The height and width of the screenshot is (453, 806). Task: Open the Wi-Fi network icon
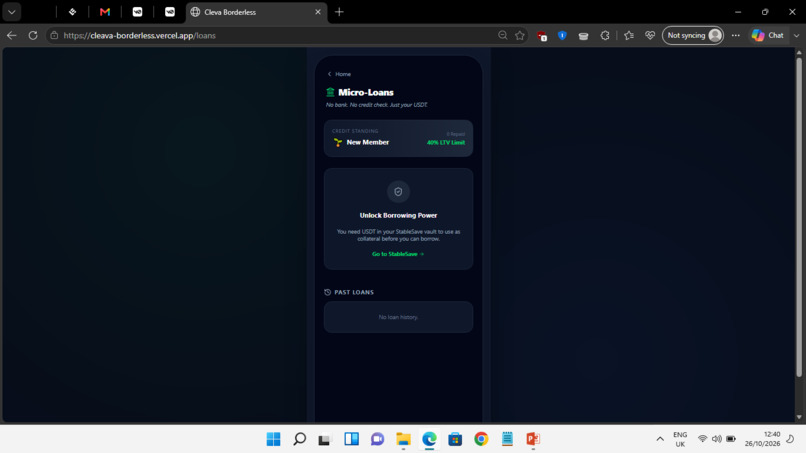702,439
